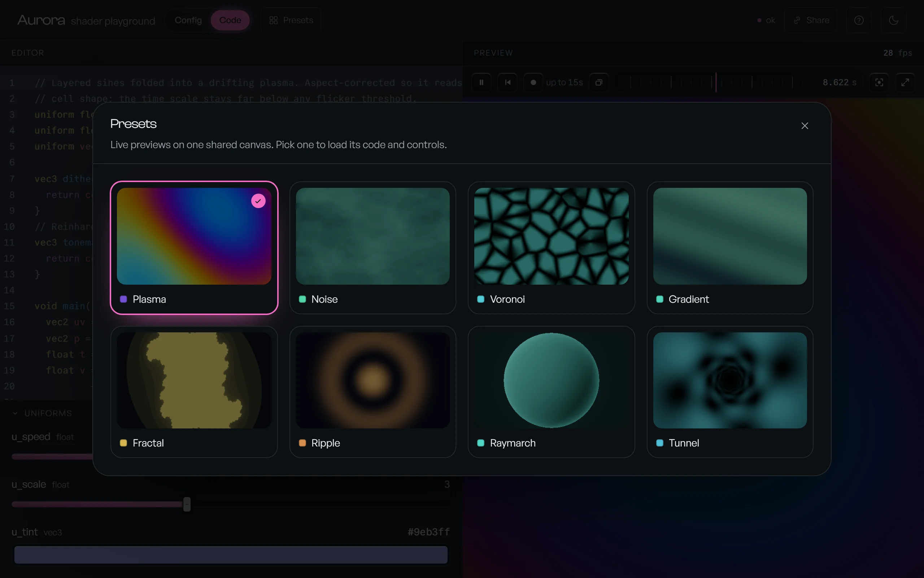Collapse the Uniforms section chevron
The height and width of the screenshot is (578, 924).
coord(15,413)
